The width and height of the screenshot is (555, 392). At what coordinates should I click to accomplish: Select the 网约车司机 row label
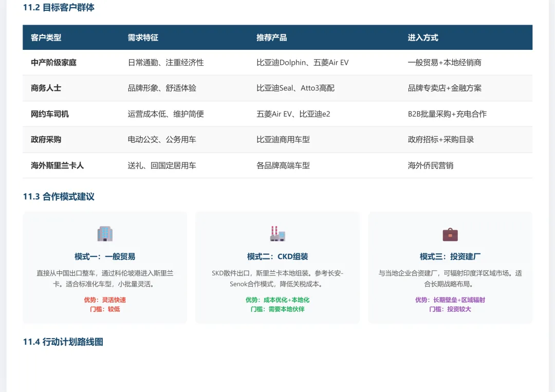[x=50, y=114]
